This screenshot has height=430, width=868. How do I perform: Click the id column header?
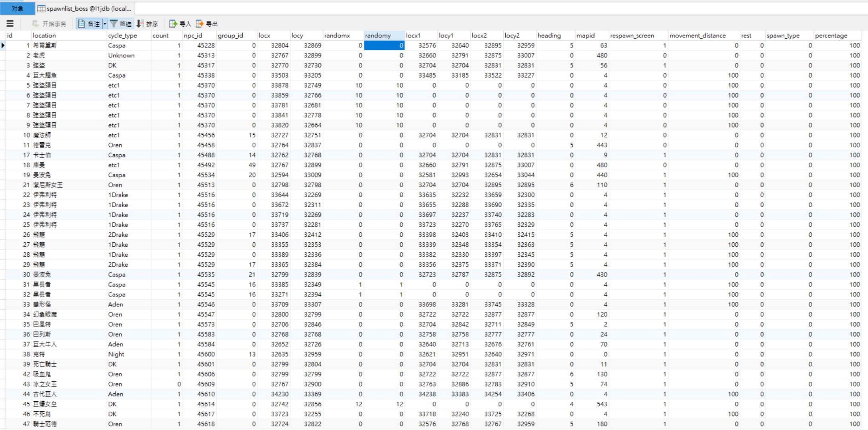tap(18, 35)
